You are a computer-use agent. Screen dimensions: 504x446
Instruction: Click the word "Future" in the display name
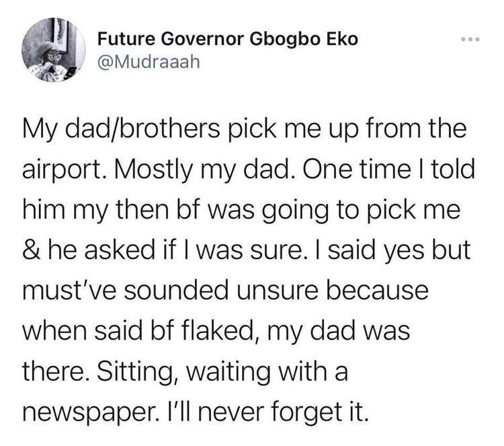[124, 40]
